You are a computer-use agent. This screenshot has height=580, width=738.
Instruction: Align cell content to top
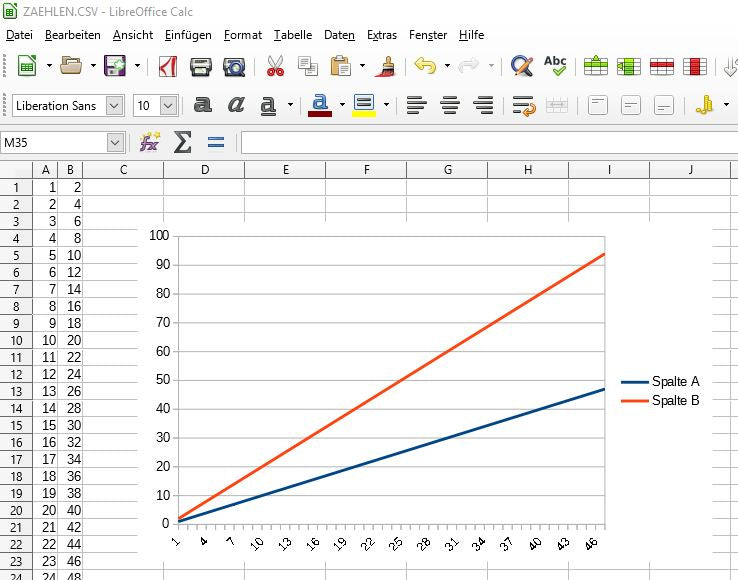tap(598, 105)
